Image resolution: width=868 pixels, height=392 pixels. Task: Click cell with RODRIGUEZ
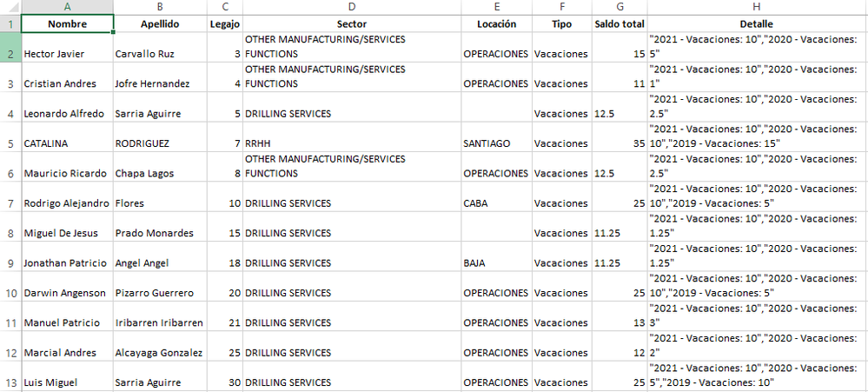click(x=160, y=136)
